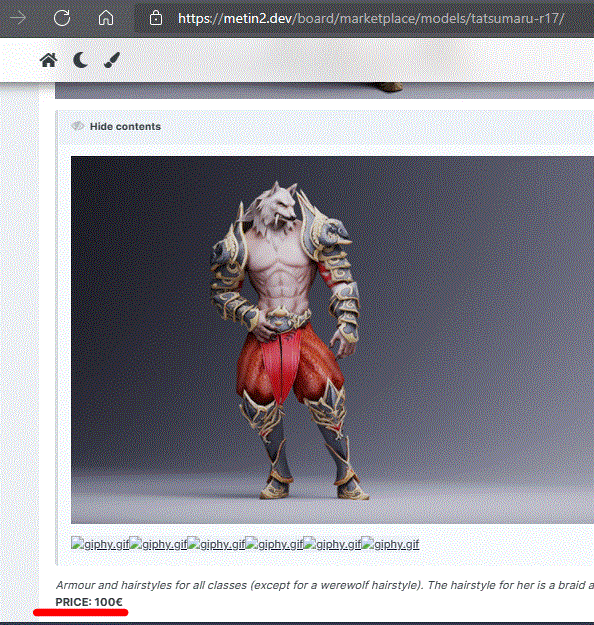The width and height of the screenshot is (594, 625).
Task: Click the armour and hairstyles description text
Action: point(325,585)
